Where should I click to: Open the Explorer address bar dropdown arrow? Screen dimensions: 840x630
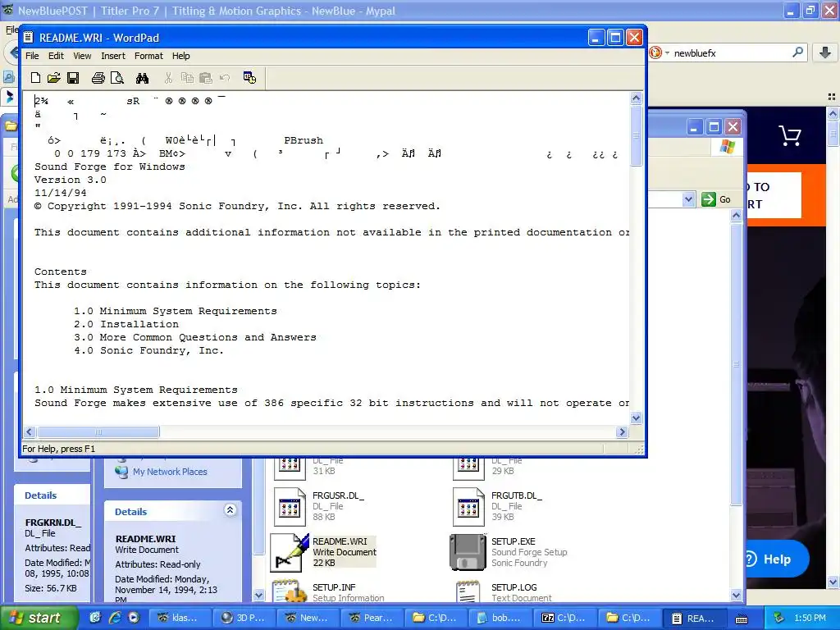click(688, 199)
